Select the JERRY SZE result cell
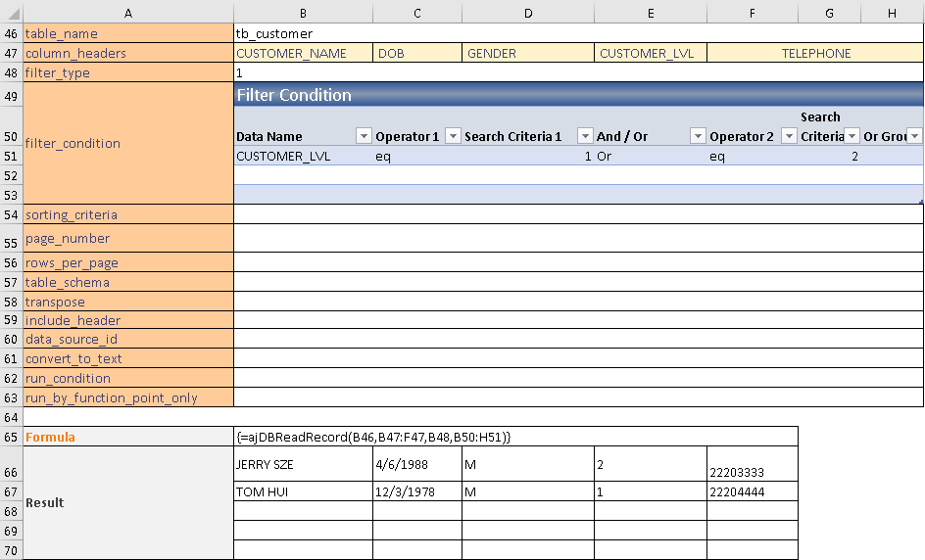Screen dimensions: 925x560 303,464
